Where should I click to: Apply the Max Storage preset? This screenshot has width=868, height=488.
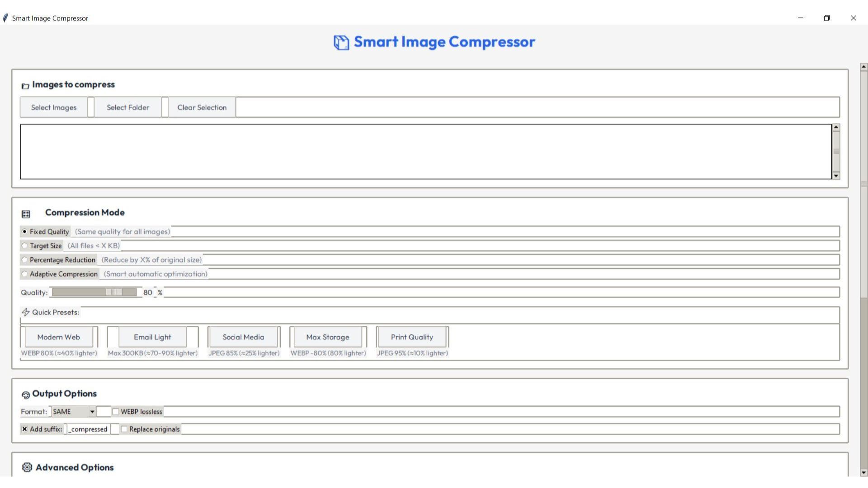point(327,337)
